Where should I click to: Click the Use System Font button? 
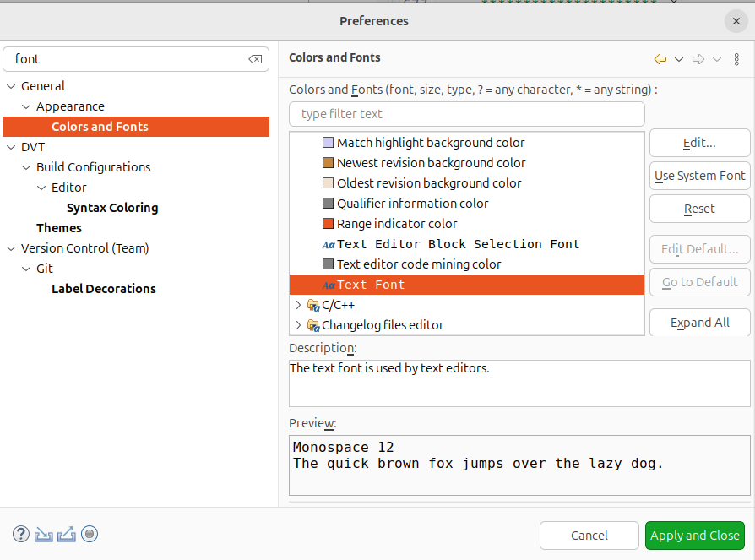click(699, 176)
